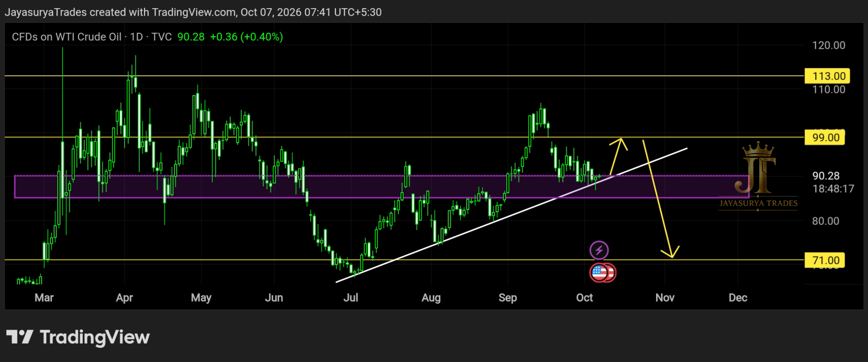Click the 110.00 price axis label
Image resolution: width=868 pixels, height=362 pixels.
(x=828, y=90)
